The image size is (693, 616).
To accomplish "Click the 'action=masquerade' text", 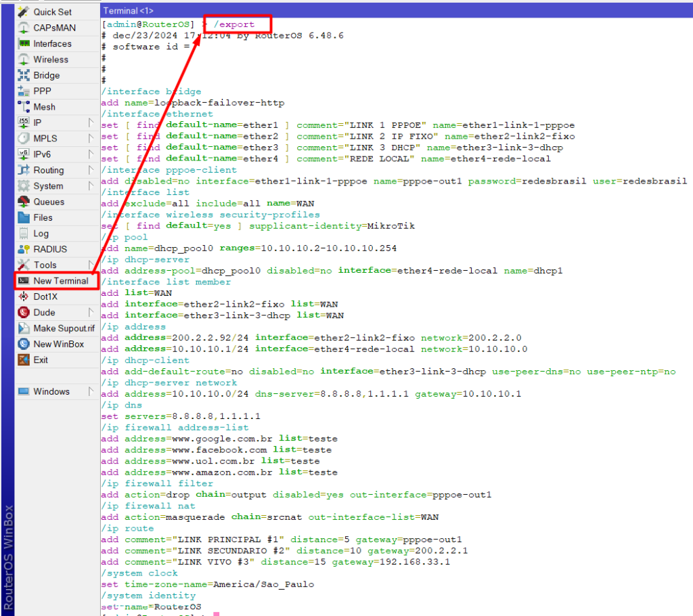I will tap(175, 517).
